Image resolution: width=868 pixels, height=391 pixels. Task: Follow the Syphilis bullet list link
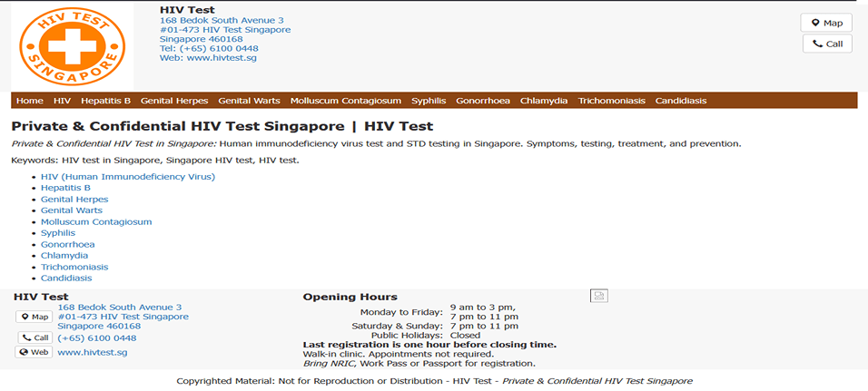[58, 233]
